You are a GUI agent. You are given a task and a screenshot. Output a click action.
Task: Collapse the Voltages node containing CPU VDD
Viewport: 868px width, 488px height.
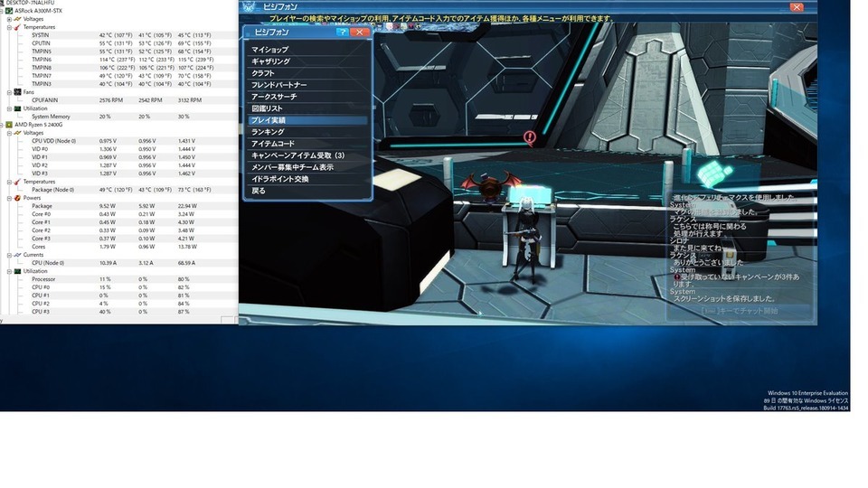(9, 134)
